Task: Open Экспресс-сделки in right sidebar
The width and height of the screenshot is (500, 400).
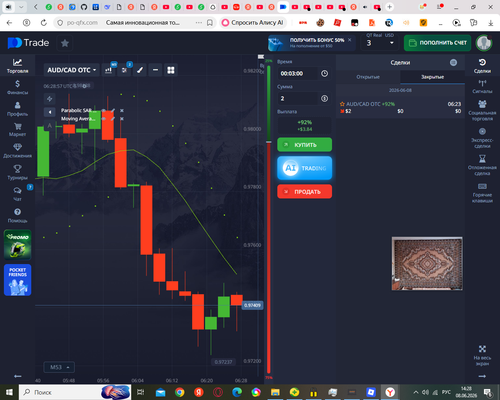Action: [x=482, y=138]
